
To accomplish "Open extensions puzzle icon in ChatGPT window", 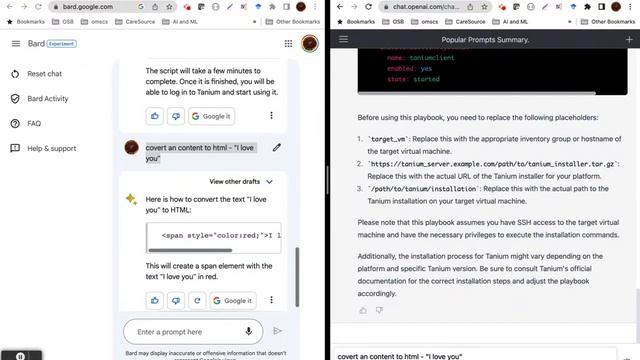I will pyautogui.click(x=587, y=7).
